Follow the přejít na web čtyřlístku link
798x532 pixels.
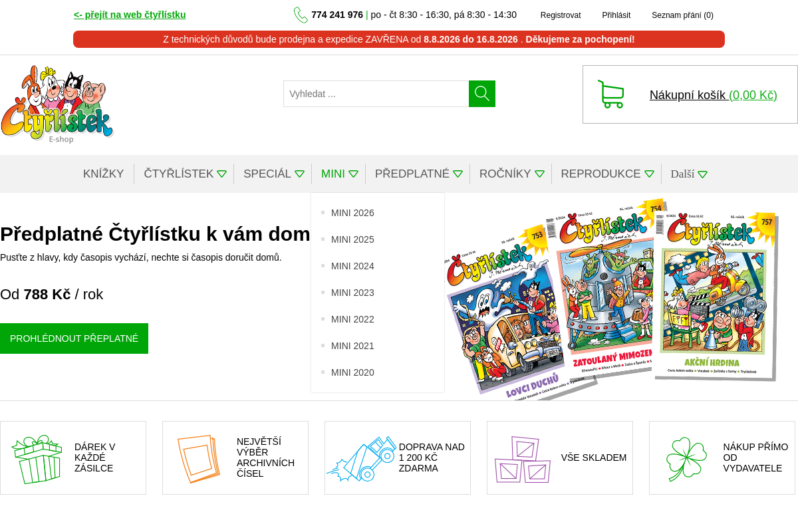pos(130,15)
